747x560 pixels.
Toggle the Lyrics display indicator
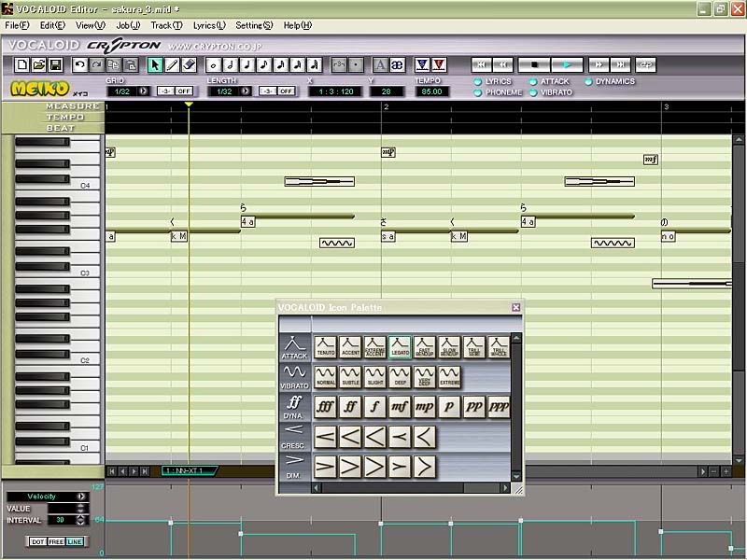tap(478, 82)
